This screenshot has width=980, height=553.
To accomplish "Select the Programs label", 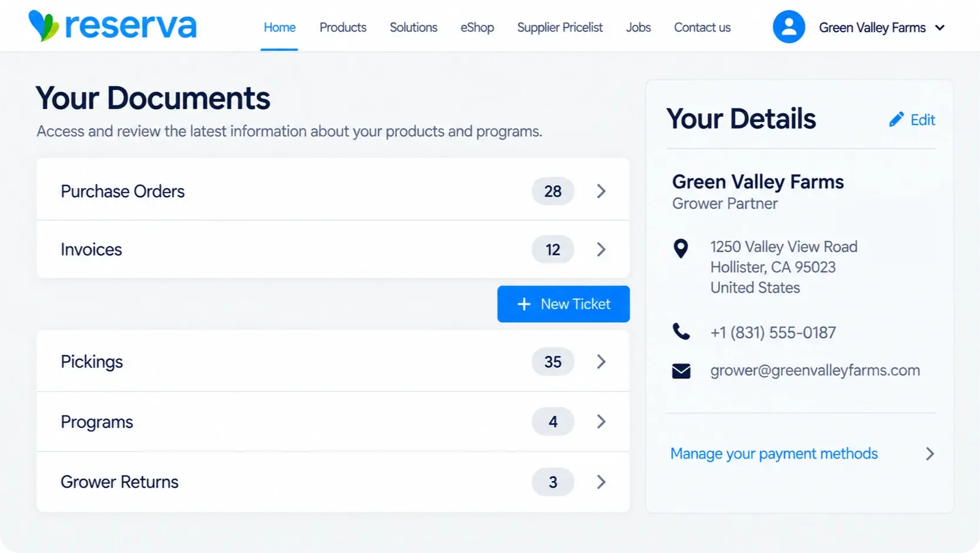I will tap(97, 422).
